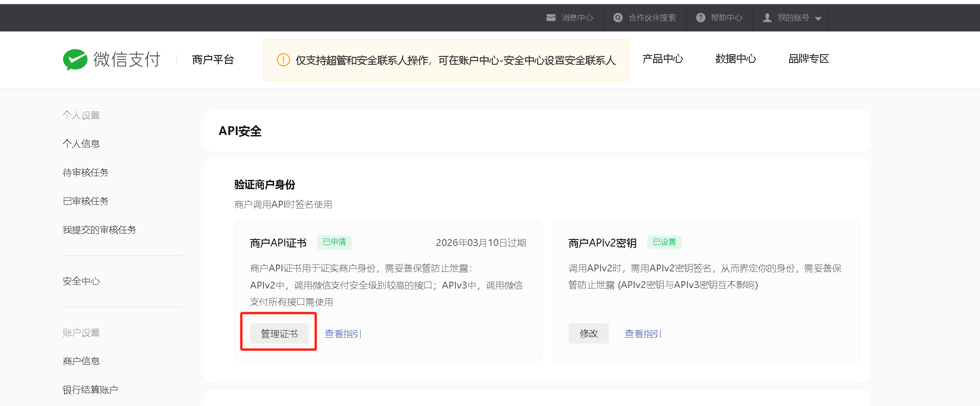This screenshot has height=406, width=980.
Task: Click the envelope icon for 消息中心
Action: click(551, 18)
